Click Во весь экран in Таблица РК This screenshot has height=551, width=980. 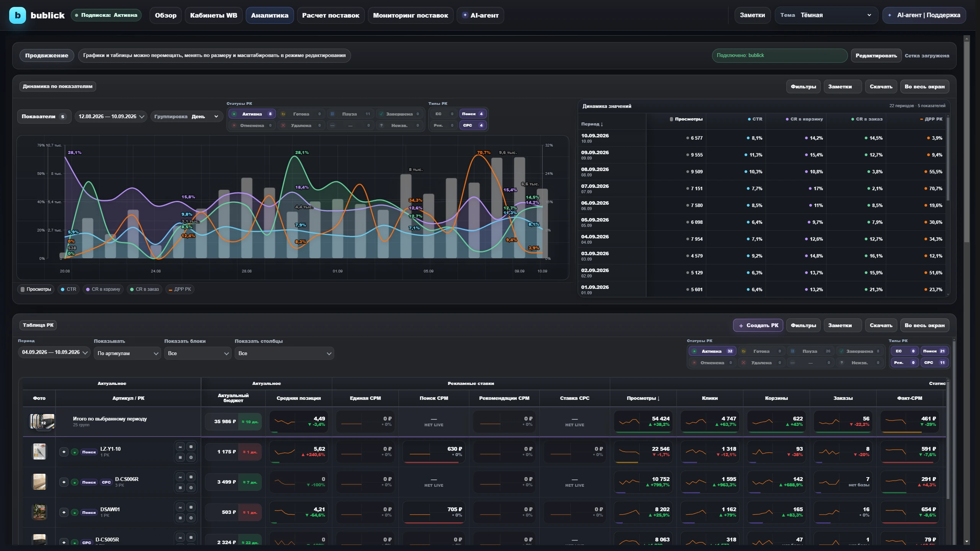point(924,325)
